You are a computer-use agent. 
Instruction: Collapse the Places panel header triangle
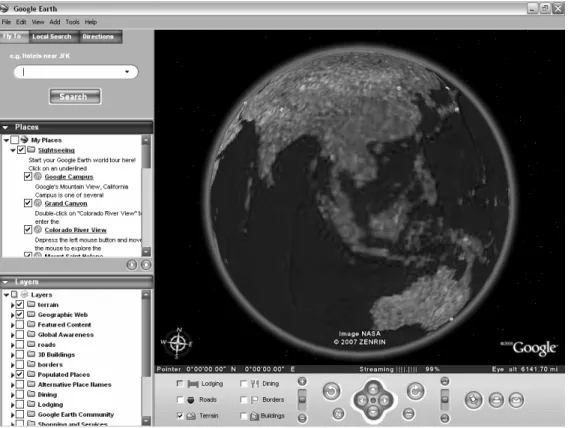point(5,127)
